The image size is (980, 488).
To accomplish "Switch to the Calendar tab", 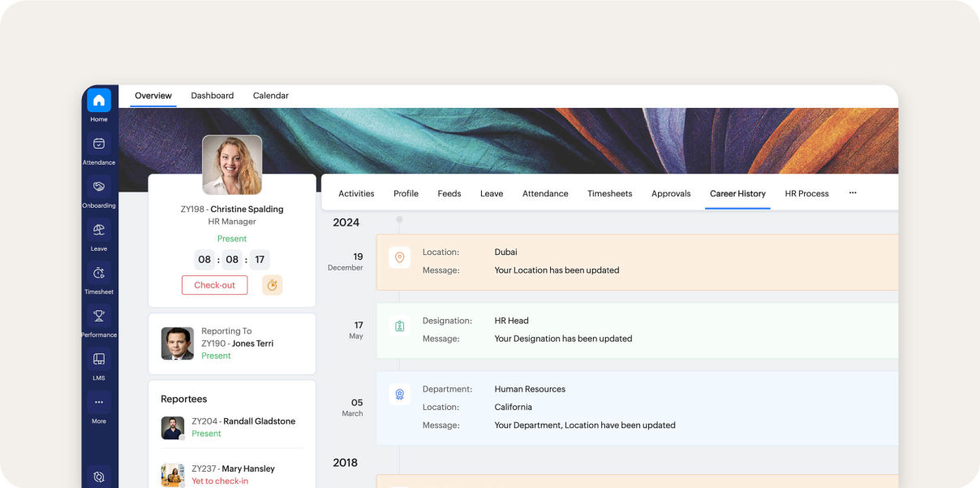I will point(271,96).
